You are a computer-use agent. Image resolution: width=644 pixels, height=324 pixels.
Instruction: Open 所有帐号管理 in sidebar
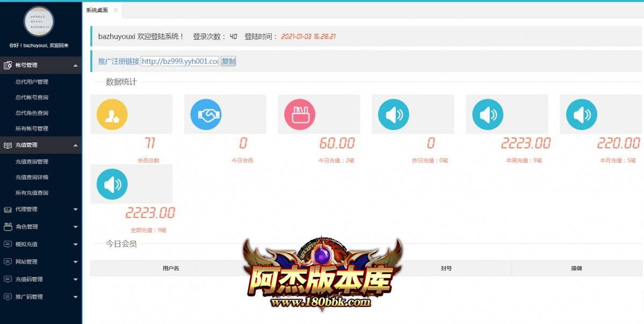point(32,128)
